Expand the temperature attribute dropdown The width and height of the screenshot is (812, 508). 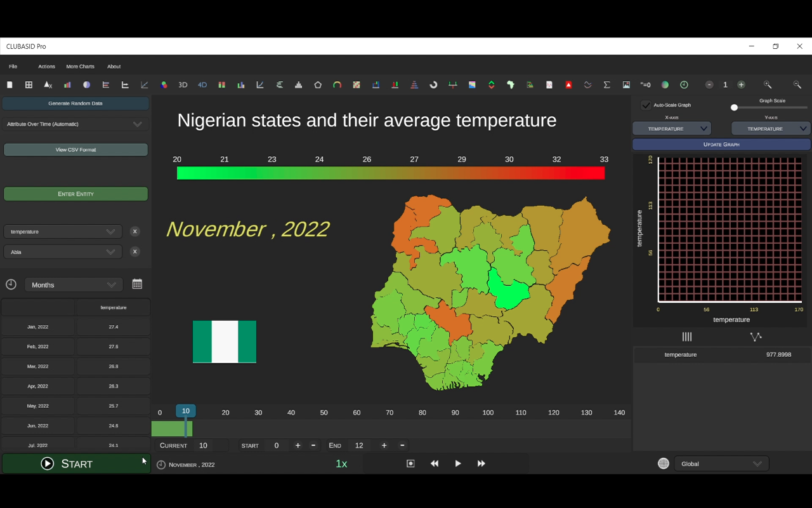point(63,232)
